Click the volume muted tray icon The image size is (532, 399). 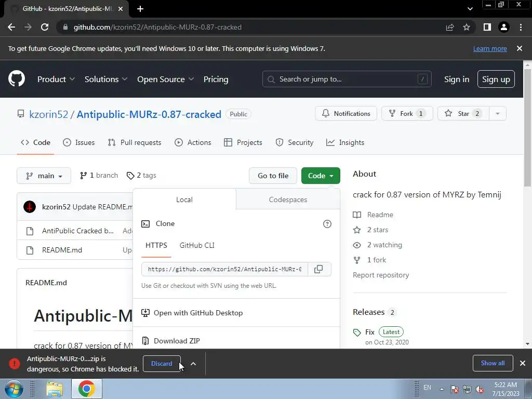point(480,389)
